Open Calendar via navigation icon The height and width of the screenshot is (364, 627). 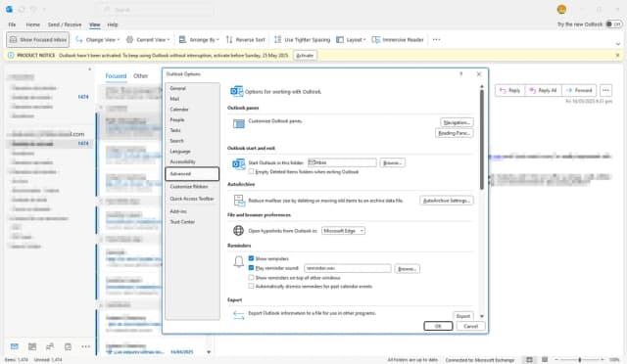tap(32, 346)
